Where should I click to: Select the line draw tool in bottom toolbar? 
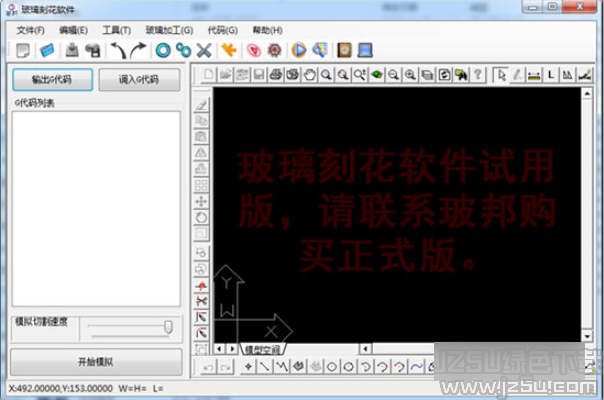click(x=265, y=366)
